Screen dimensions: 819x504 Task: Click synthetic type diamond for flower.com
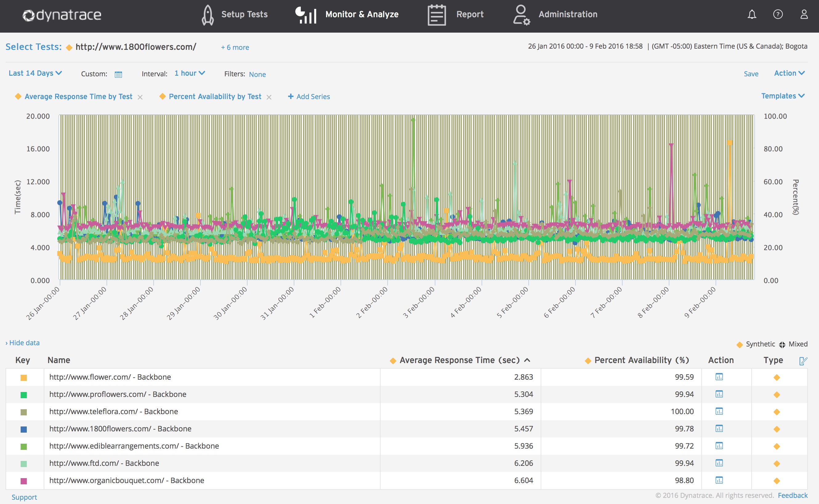point(777,378)
